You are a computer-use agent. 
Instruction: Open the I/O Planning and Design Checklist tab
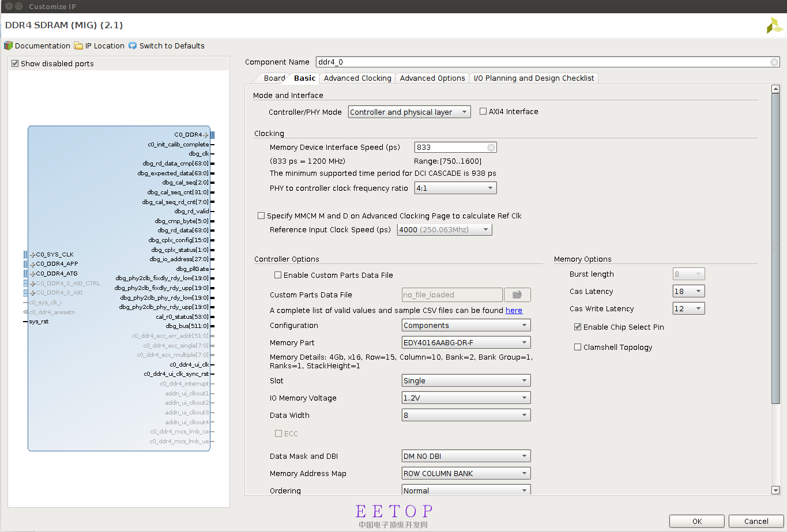tap(533, 78)
